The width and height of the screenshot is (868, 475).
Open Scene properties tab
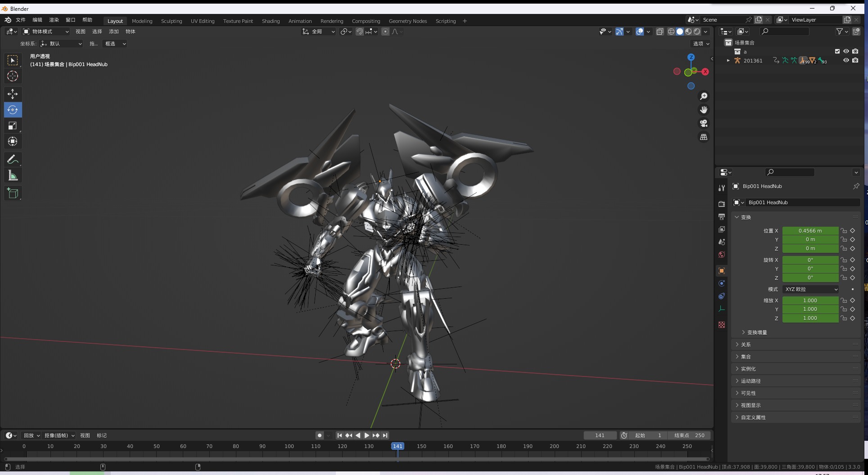tap(722, 242)
